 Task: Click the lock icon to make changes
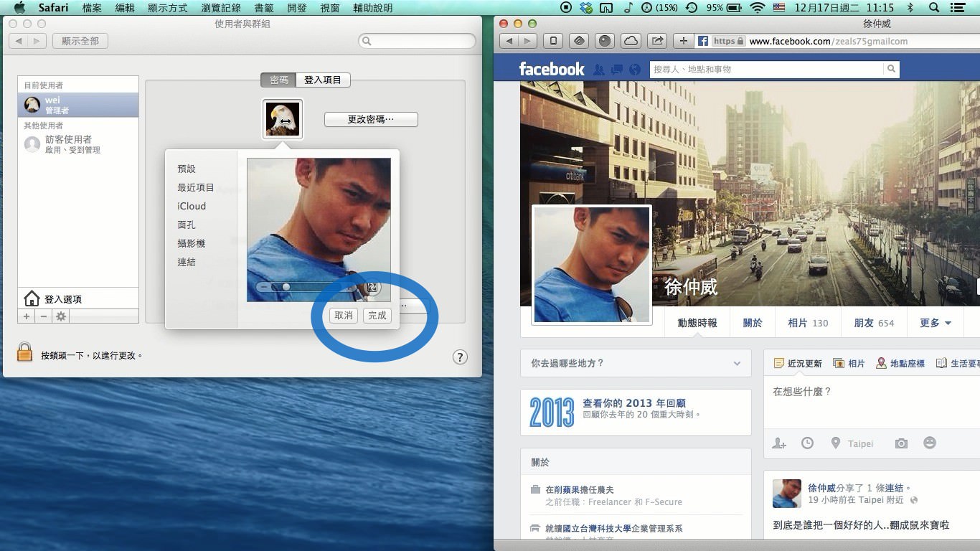(x=24, y=352)
